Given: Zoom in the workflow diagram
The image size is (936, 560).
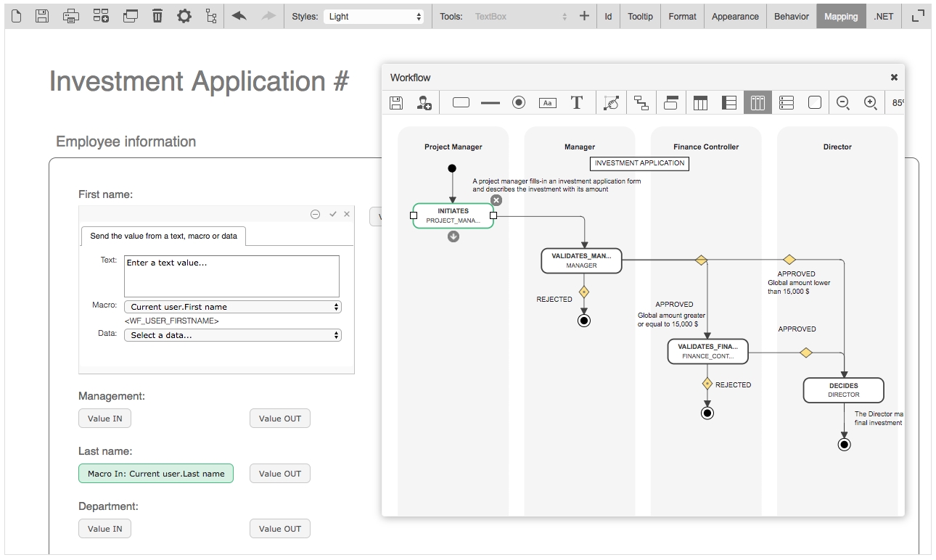Looking at the screenshot, I should tap(871, 103).
